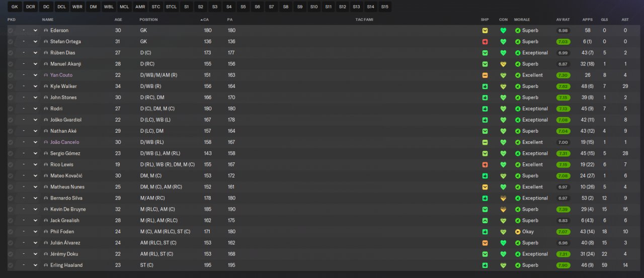Open Phil Foden's player profile
The width and height of the screenshot is (644, 278).
pos(62,232)
